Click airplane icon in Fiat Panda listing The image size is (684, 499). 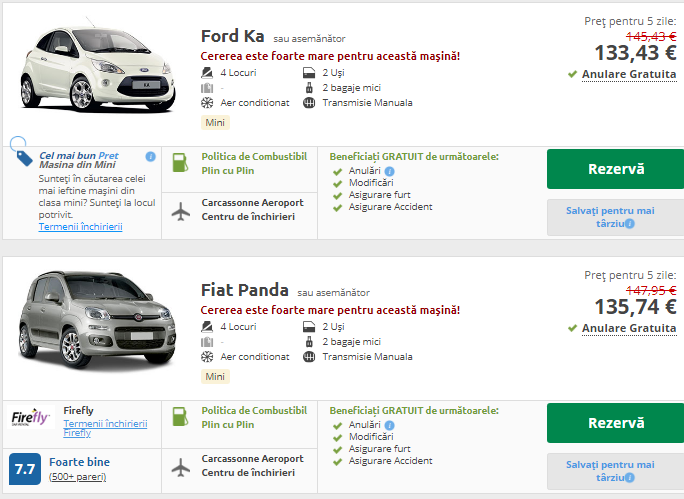point(180,466)
